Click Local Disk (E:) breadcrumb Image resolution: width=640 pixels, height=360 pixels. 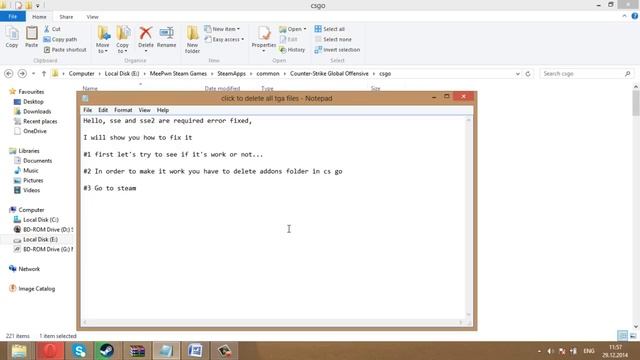point(122,73)
